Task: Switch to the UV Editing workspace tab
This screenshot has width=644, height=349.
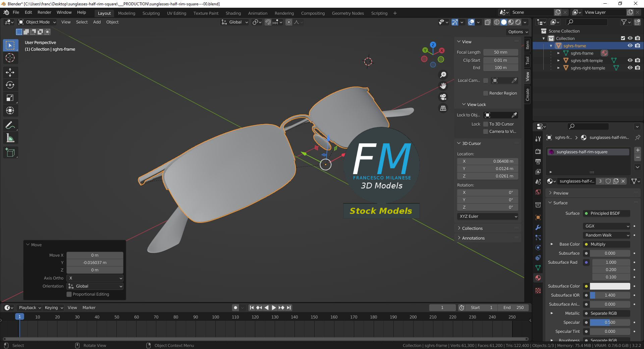Action: 176,13
